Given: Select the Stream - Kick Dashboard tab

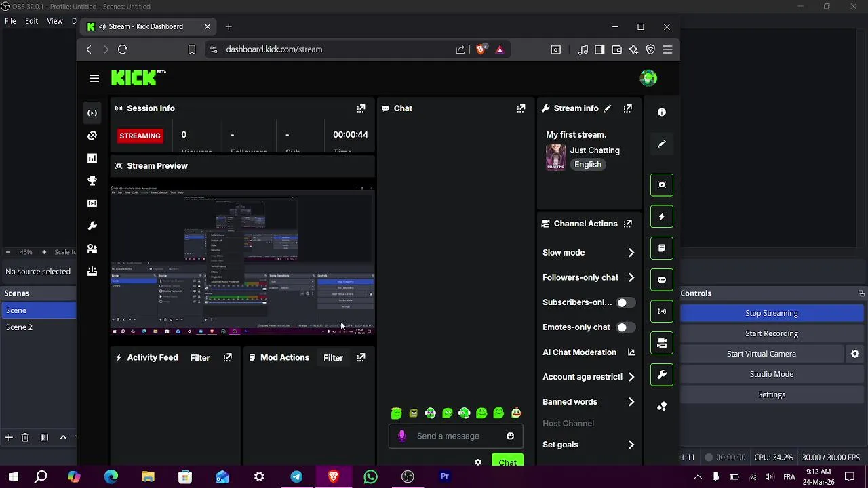Looking at the screenshot, I should coord(149,27).
